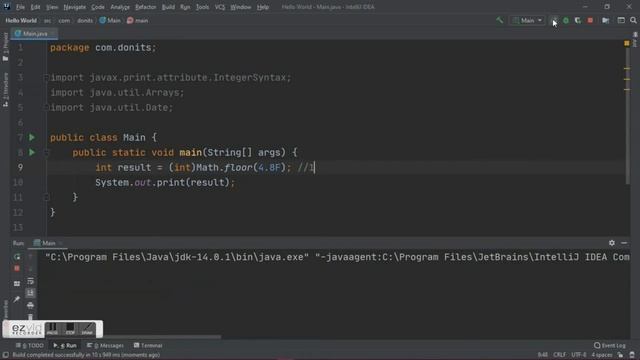Screen dimensions: 640x360
Task: Click Draw tool in ezvid recorder
Action: tap(87, 329)
